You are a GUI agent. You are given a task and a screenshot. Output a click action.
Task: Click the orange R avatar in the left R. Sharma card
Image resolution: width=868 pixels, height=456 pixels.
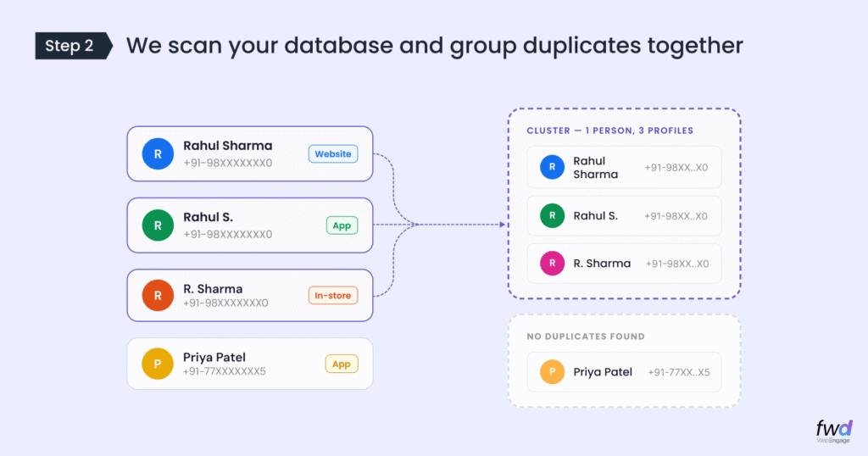coord(158,295)
